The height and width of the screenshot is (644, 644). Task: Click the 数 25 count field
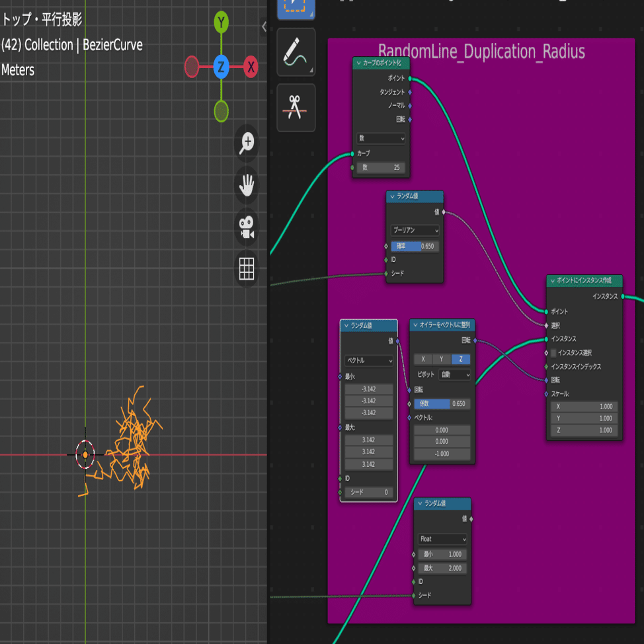tap(381, 167)
